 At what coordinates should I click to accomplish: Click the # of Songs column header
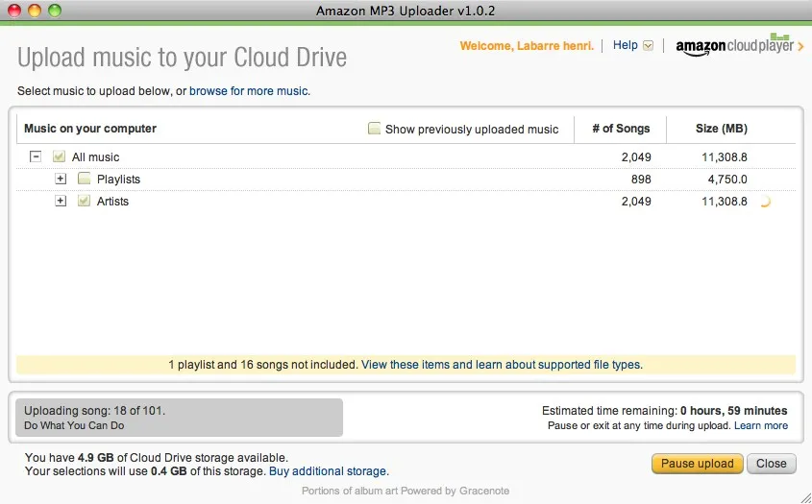[621, 129]
